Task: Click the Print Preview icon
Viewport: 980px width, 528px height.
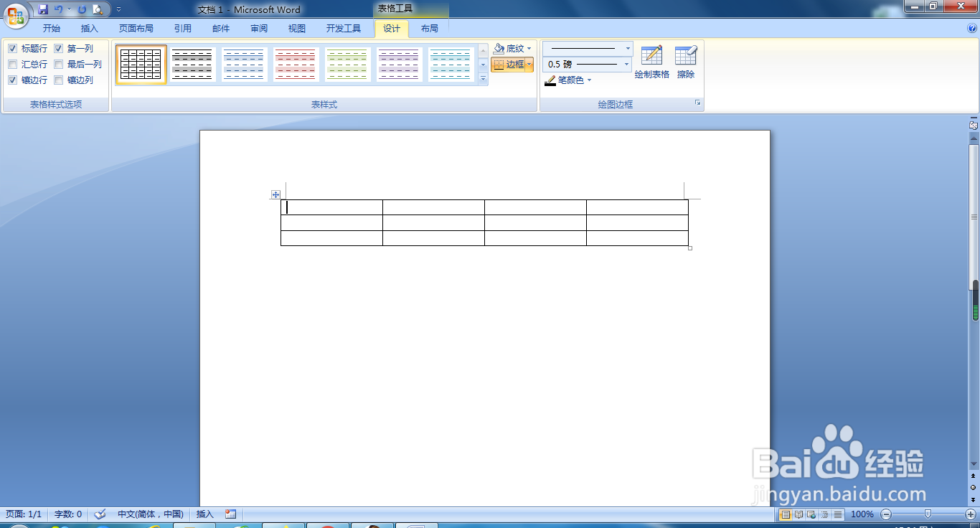Action: (98, 9)
